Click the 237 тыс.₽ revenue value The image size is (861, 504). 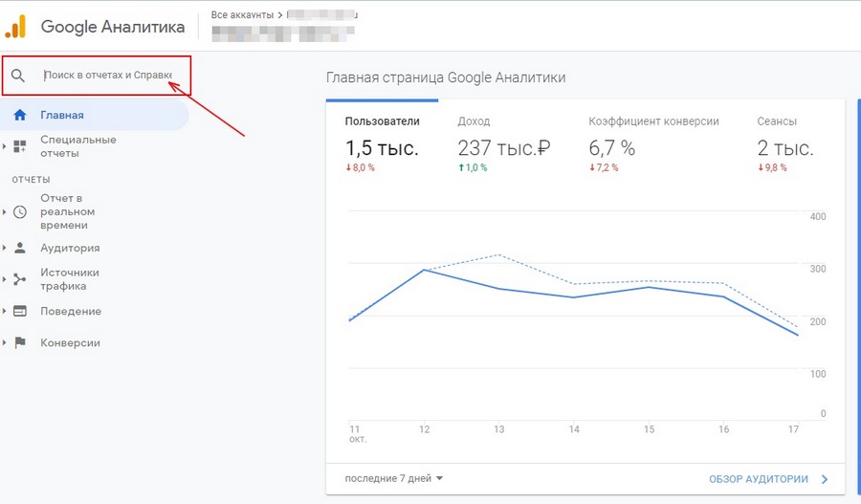pyautogui.click(x=503, y=147)
